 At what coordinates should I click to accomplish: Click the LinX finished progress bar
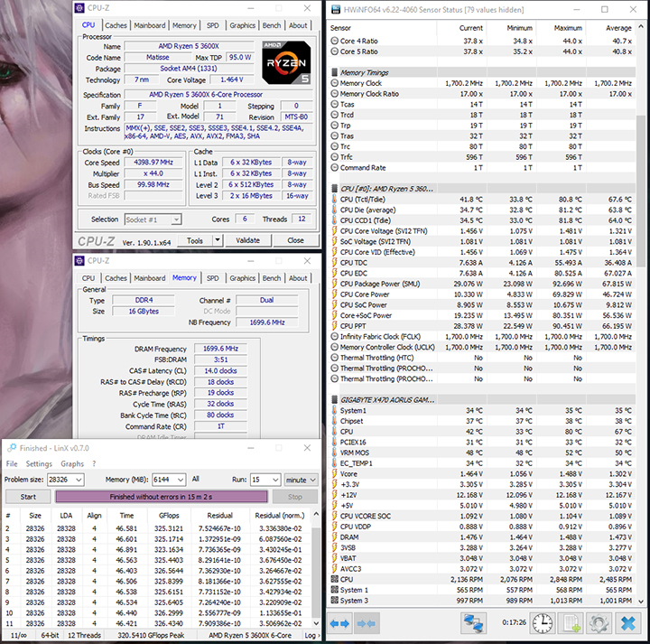click(x=162, y=497)
